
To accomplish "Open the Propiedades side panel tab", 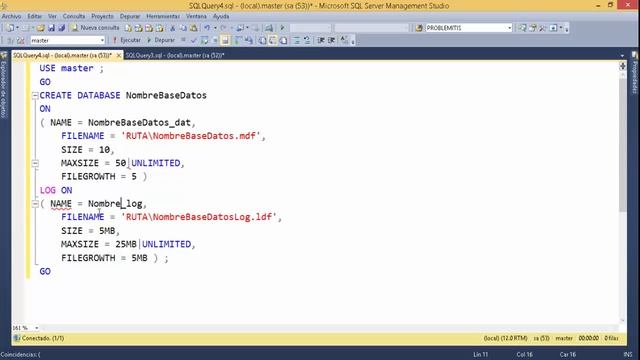I will [635, 73].
